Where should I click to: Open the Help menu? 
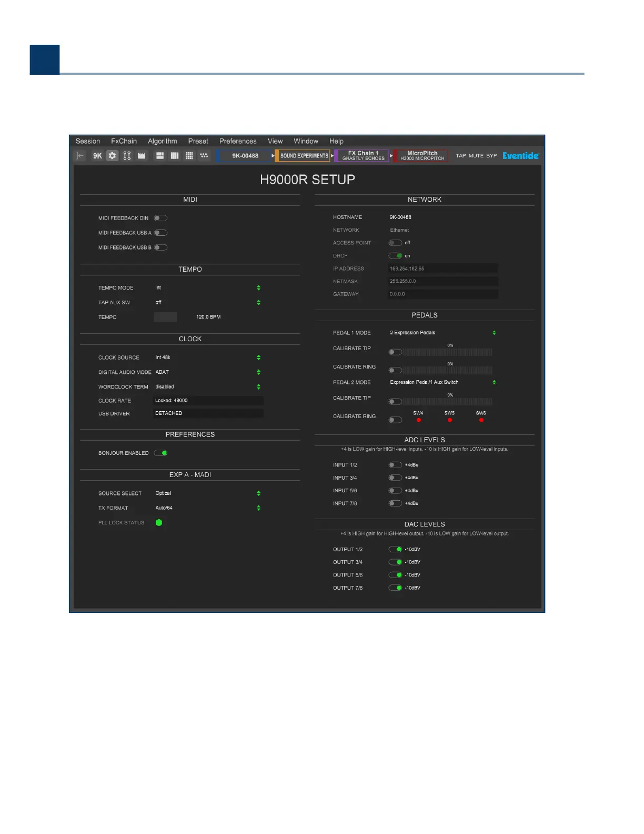[x=337, y=141]
